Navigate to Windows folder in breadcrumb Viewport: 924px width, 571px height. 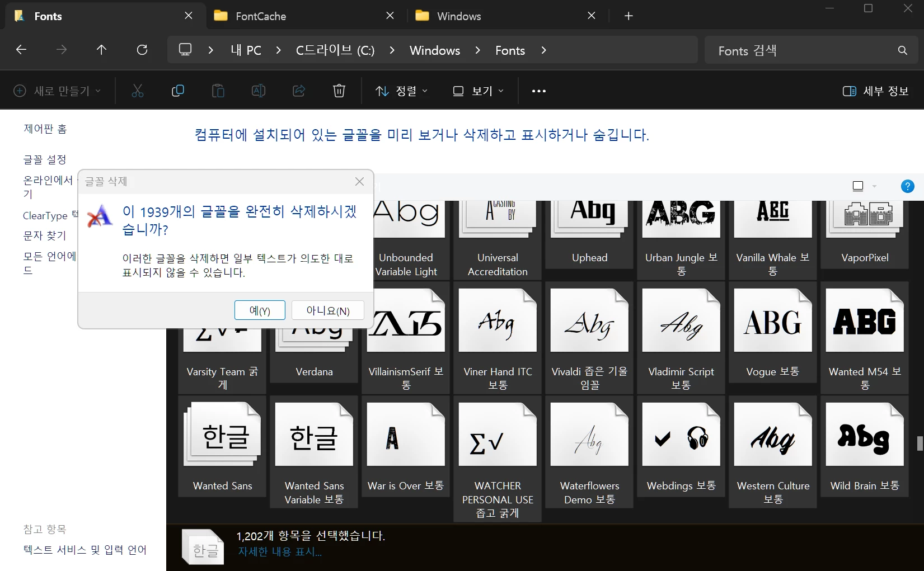click(435, 50)
